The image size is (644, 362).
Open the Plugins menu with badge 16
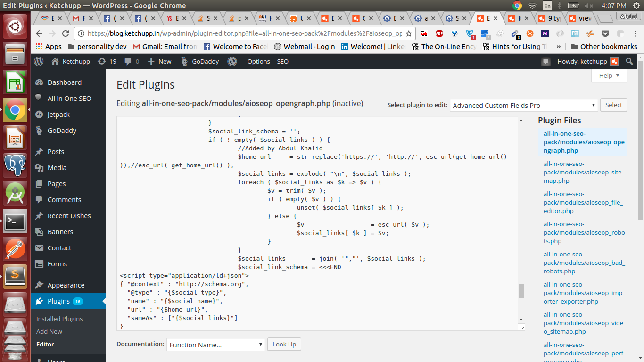68,301
